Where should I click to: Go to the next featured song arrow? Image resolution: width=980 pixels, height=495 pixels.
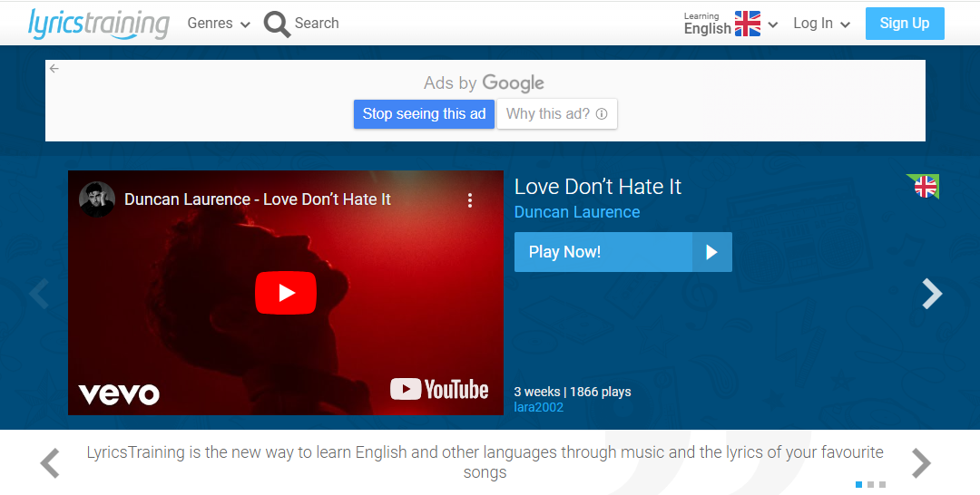coord(932,294)
